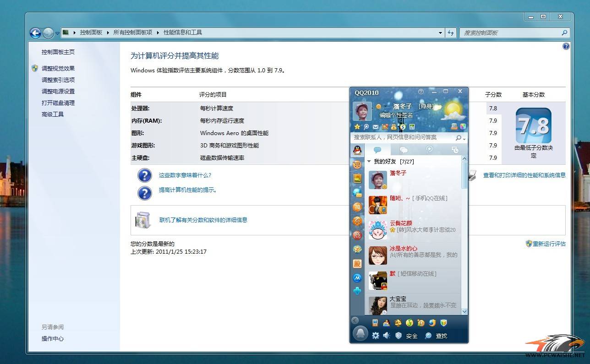Expand breadcrumb arrow after 控制面板
The image size is (590, 364).
(x=109, y=33)
